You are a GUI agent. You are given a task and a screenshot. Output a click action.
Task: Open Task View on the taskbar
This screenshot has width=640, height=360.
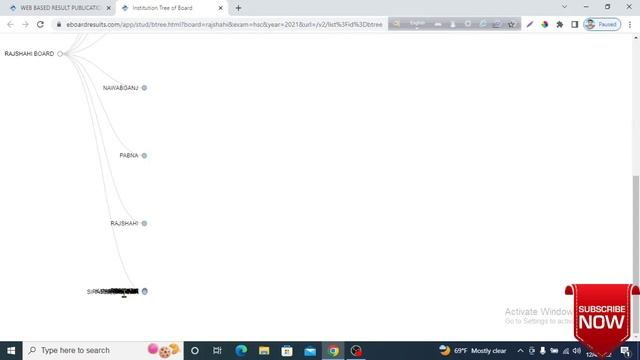[217, 351]
